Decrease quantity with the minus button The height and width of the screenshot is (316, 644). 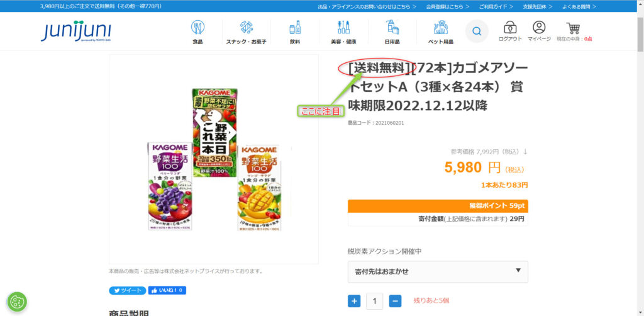[395, 301]
